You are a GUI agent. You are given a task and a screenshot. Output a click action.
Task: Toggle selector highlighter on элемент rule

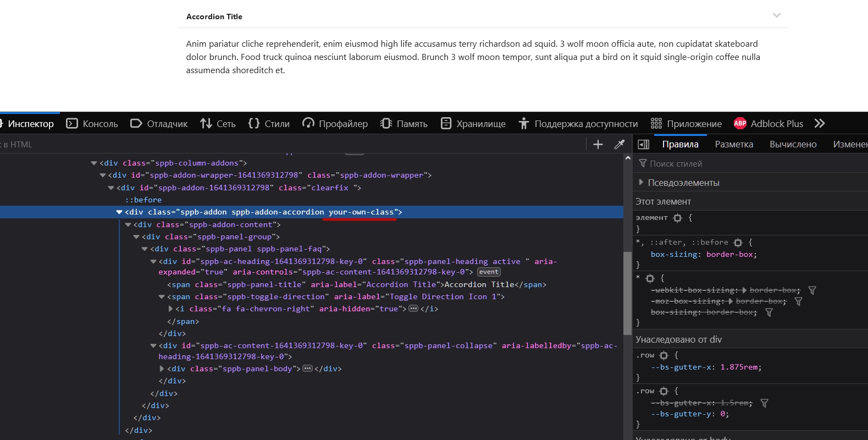click(678, 218)
